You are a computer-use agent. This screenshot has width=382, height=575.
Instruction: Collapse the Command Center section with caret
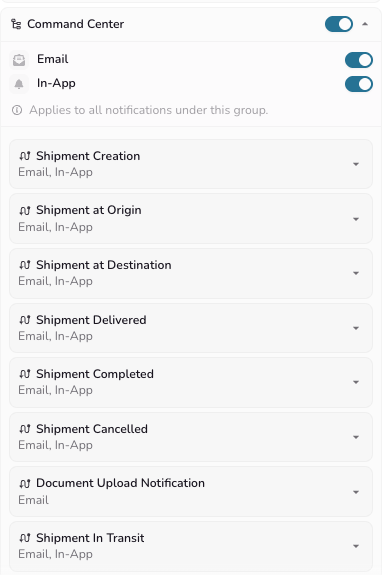365,24
